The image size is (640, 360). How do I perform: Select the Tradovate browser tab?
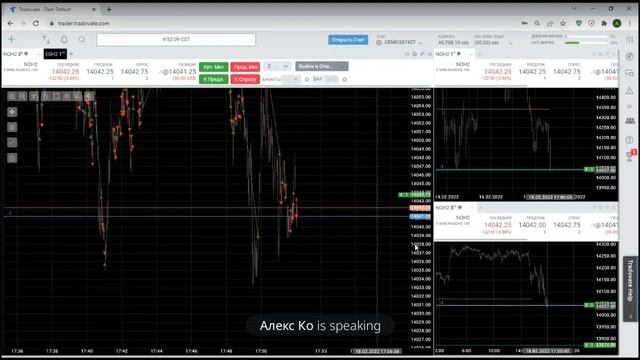click(52, 9)
